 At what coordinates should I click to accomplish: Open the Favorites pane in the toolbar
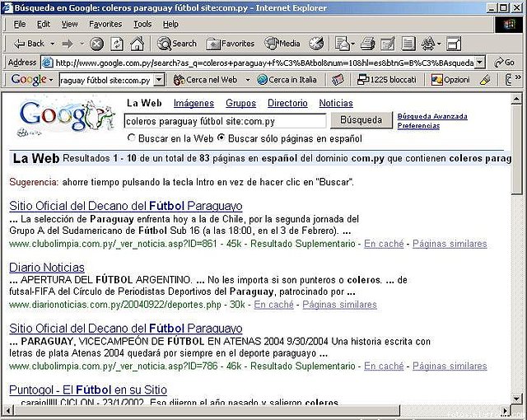click(231, 44)
